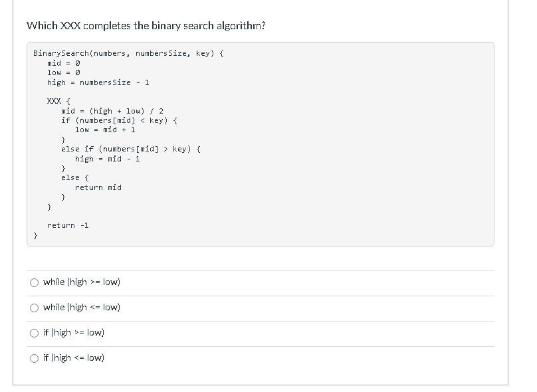Choose the if (high <= low) radio option
The height and width of the screenshot is (392, 537).
tap(35, 359)
